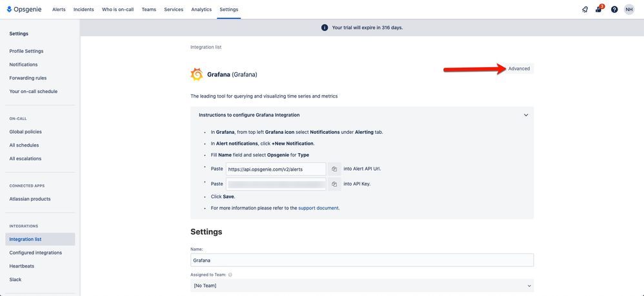
Task: Click the Alert API Url field
Action: [x=276, y=169]
